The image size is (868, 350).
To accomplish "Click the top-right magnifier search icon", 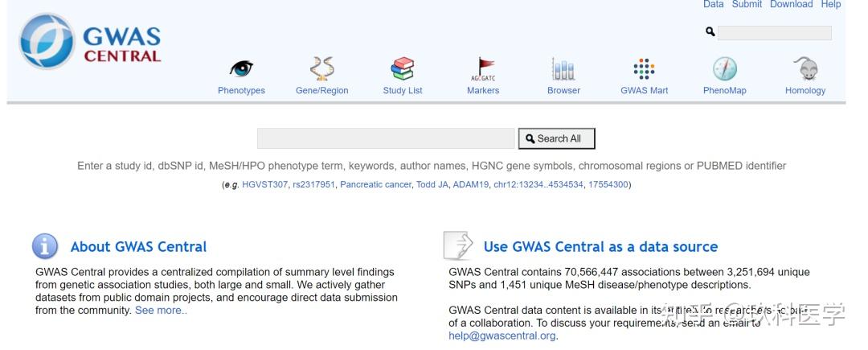I will click(710, 32).
